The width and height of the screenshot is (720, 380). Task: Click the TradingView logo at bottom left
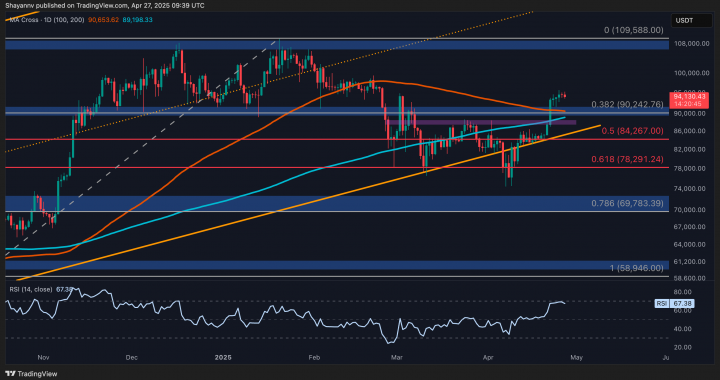tap(32, 374)
